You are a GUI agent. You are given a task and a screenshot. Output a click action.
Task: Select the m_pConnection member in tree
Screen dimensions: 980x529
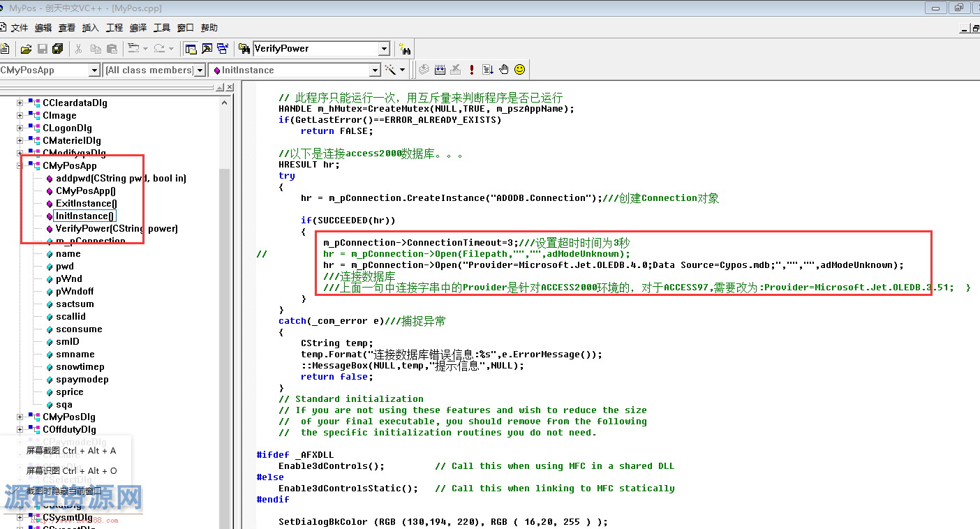click(91, 241)
